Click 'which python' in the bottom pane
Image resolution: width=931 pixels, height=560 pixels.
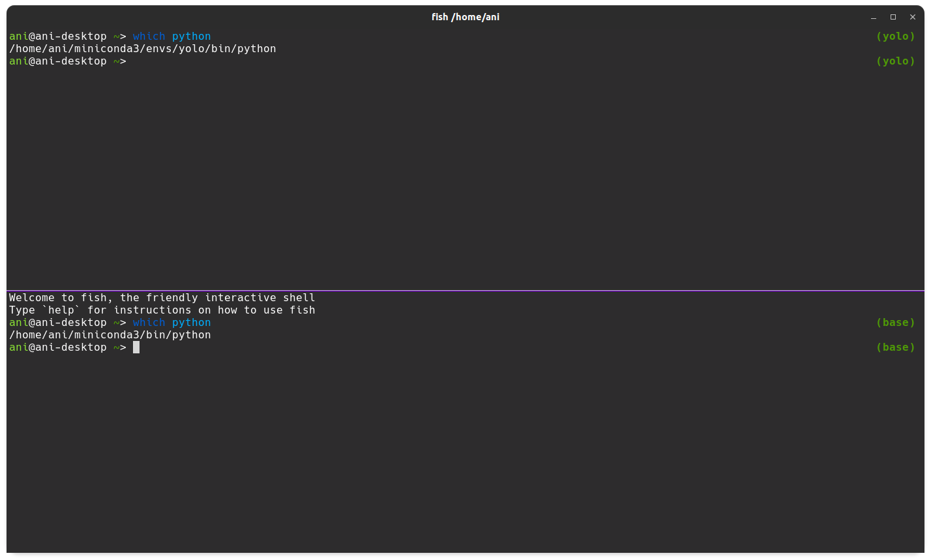point(170,322)
